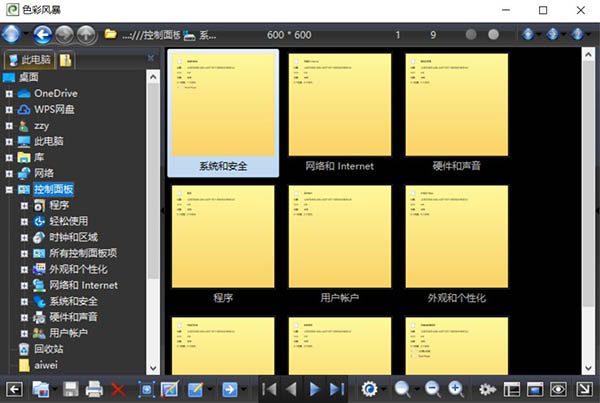Click the blue arrow export icon
600x403 pixels.
coord(230,390)
